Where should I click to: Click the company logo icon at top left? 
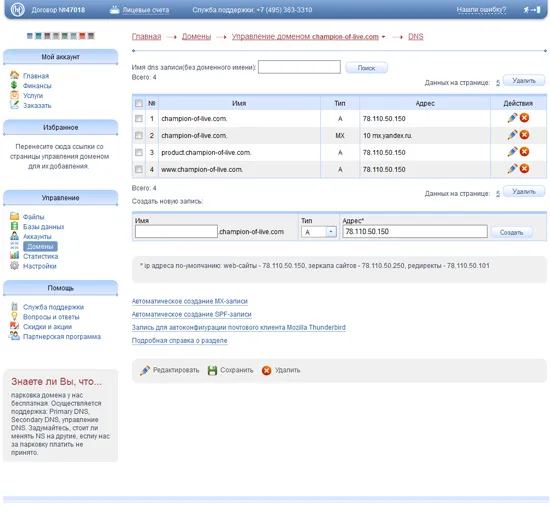click(17, 10)
